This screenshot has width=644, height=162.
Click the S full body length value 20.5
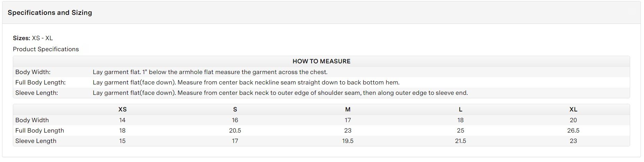point(235,130)
